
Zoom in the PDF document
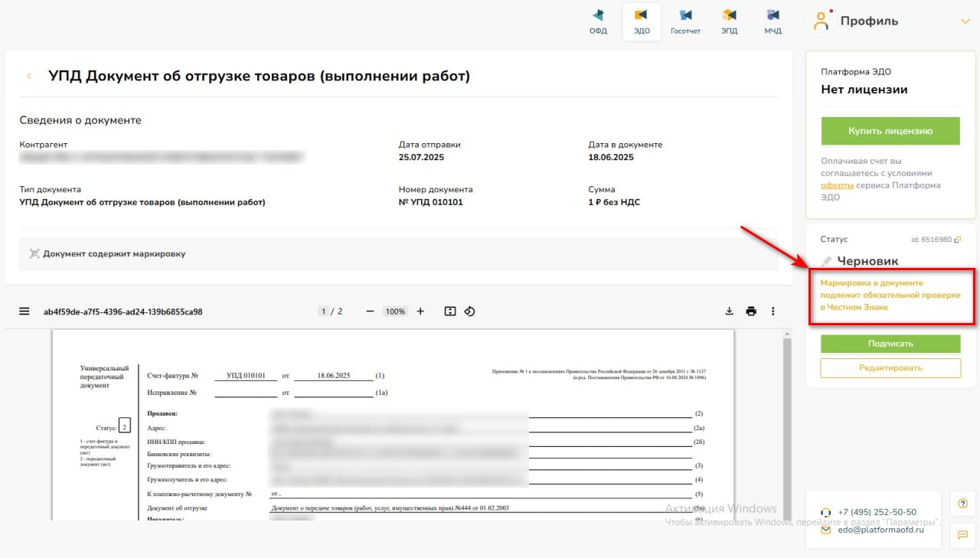click(420, 312)
